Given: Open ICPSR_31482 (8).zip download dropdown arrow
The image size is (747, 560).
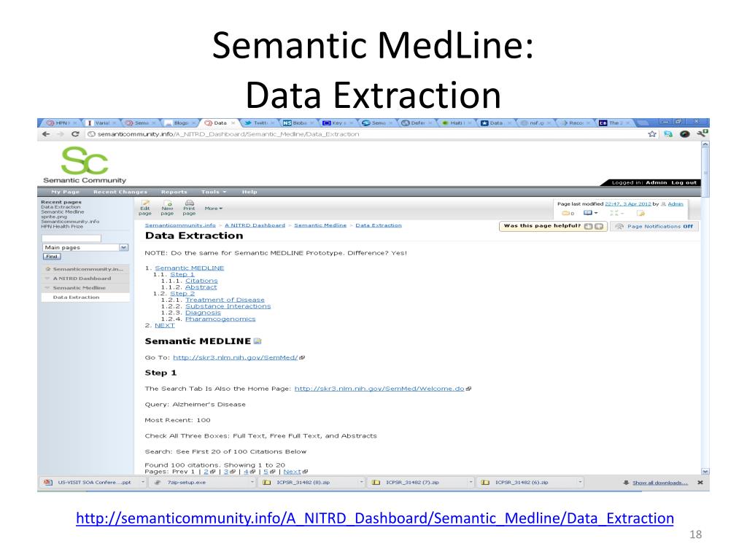Looking at the screenshot, I should [362, 483].
